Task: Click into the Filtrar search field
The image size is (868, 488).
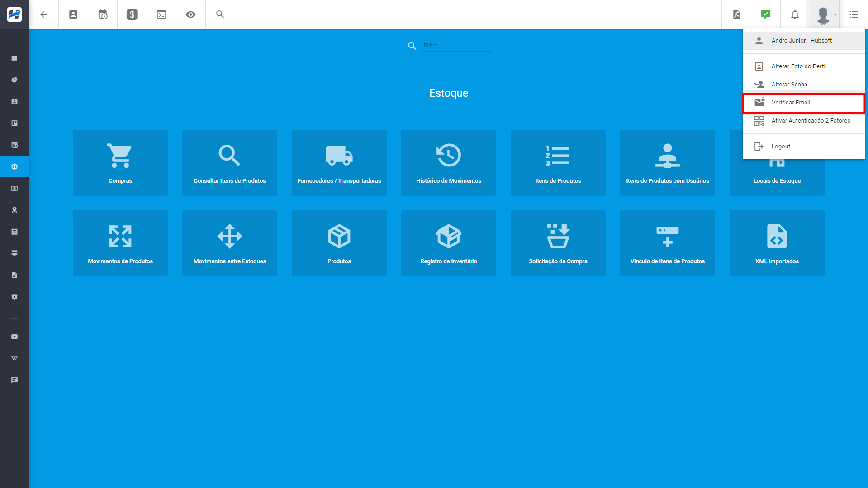Action: [457, 46]
